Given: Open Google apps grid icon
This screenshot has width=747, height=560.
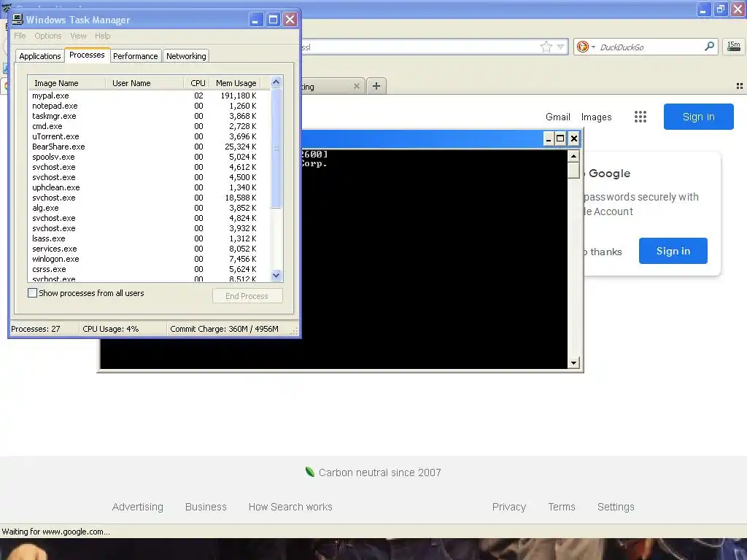Looking at the screenshot, I should point(640,117).
